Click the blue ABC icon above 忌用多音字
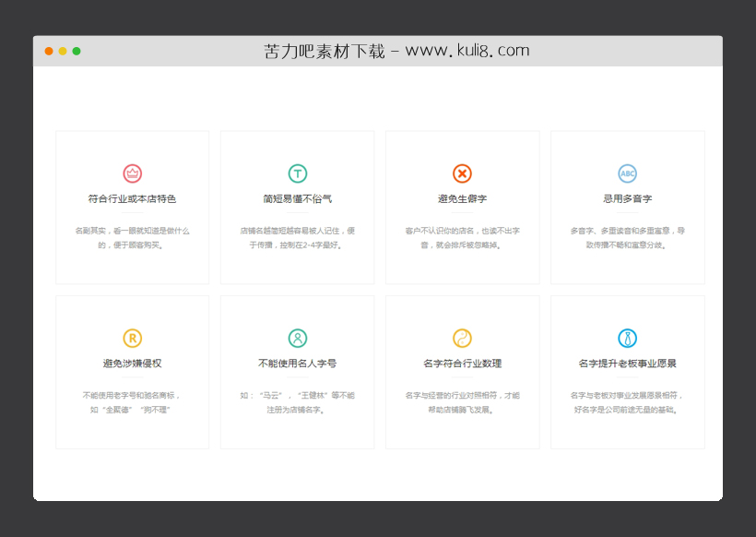 627,173
